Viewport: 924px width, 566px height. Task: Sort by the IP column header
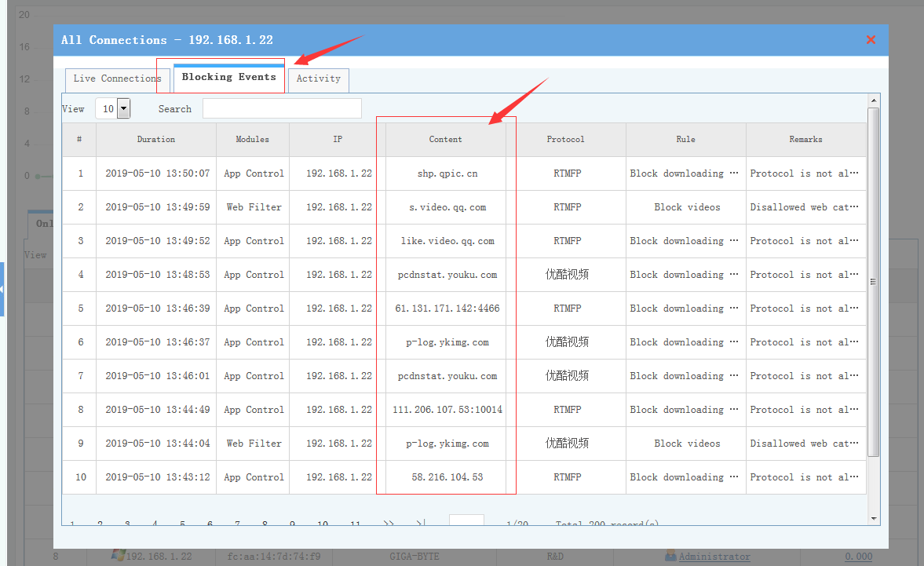[338, 140]
